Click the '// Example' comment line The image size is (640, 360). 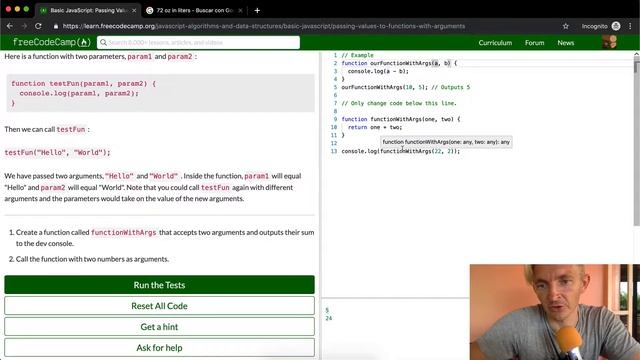coord(357,55)
